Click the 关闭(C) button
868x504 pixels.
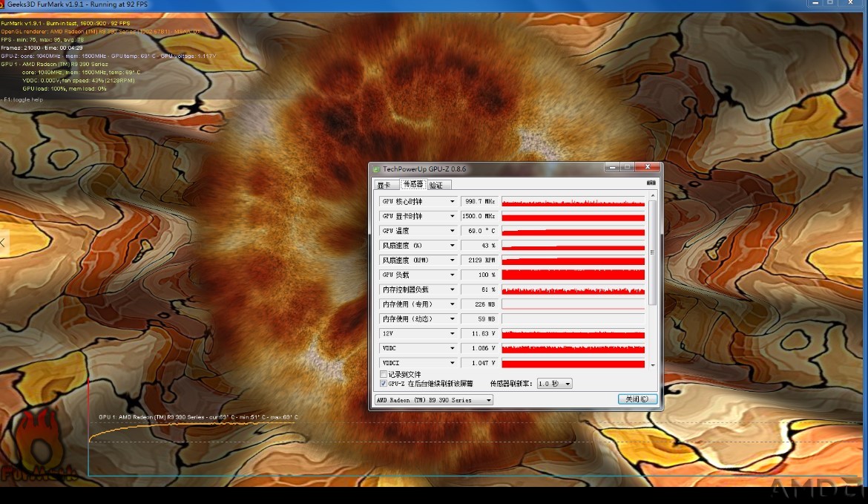[637, 399]
